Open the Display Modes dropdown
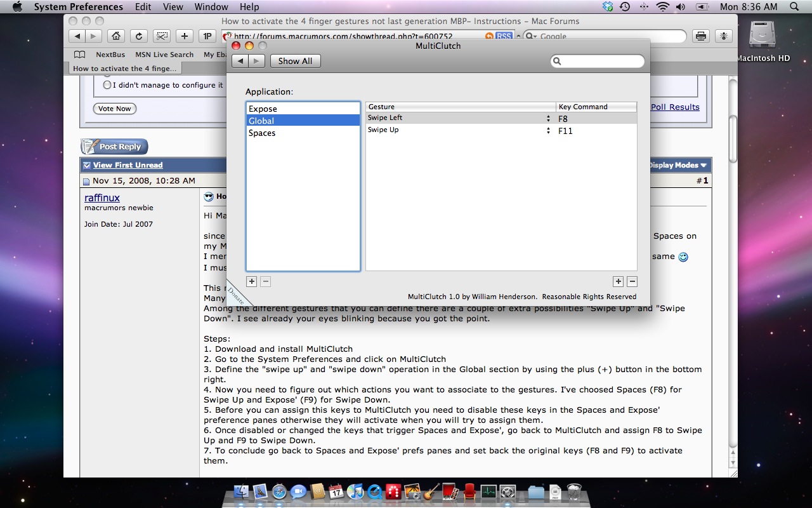Image resolution: width=812 pixels, height=508 pixels. point(678,165)
